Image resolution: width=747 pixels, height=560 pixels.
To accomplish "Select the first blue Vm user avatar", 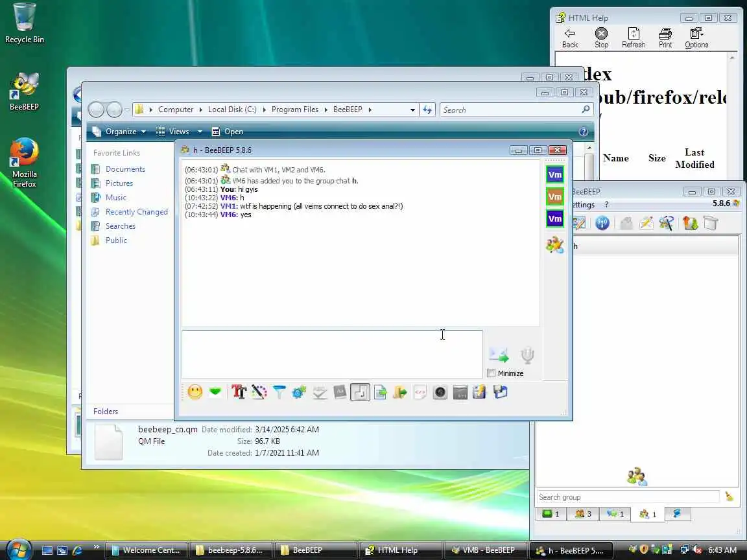I will point(555,174).
